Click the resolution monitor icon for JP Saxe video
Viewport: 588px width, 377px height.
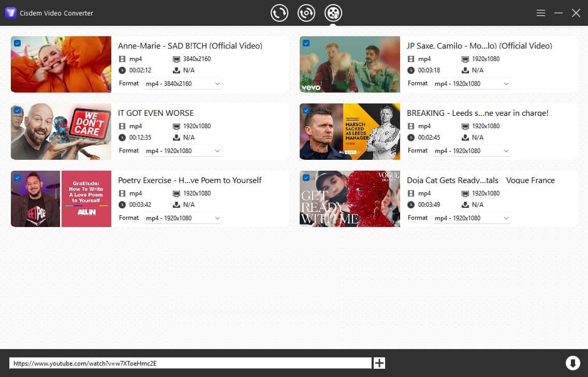[465, 59]
